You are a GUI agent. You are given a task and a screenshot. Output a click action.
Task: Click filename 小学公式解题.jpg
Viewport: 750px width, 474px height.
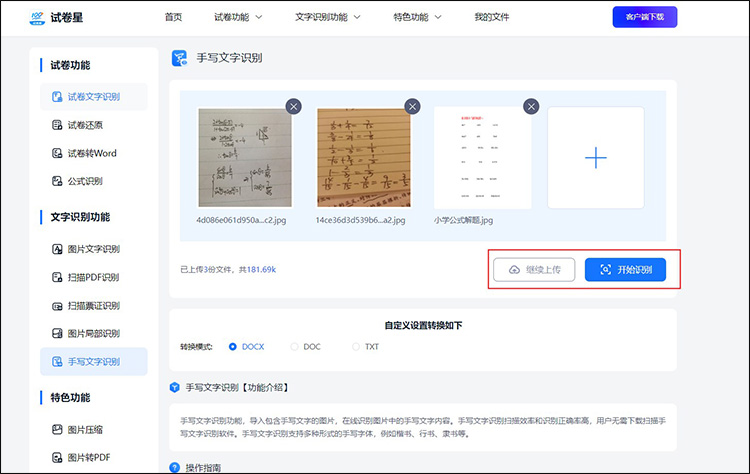(463, 220)
